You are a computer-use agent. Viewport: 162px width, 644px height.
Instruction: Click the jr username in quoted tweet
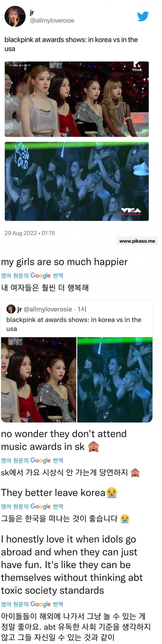click(19, 309)
